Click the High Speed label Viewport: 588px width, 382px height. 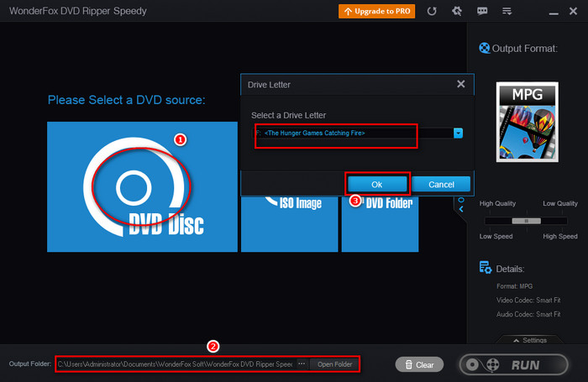[560, 236]
